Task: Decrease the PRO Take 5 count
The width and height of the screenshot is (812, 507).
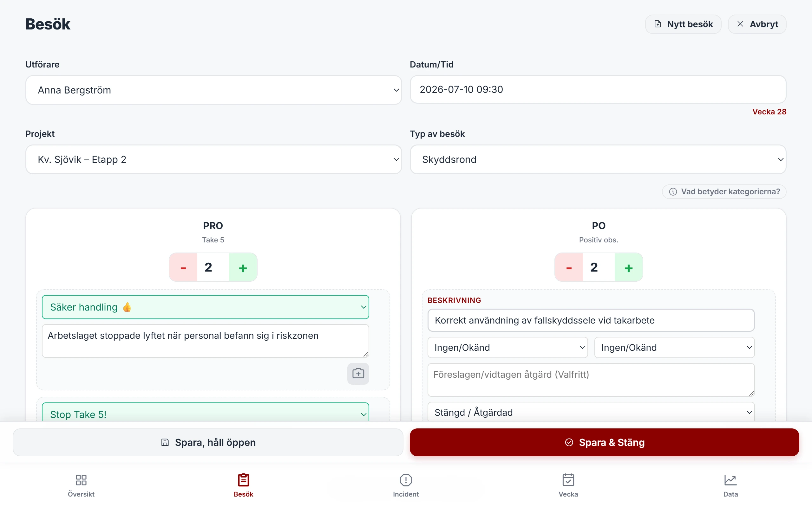Action: [x=183, y=267]
